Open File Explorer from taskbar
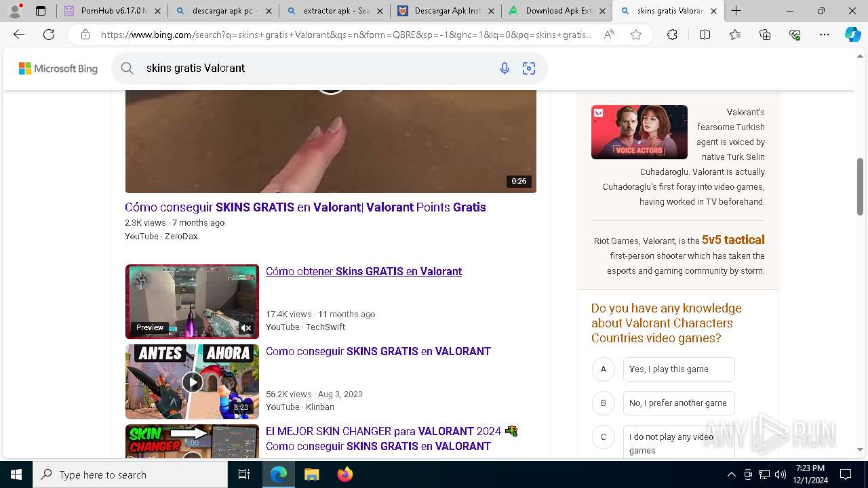This screenshot has width=868, height=488. click(311, 474)
